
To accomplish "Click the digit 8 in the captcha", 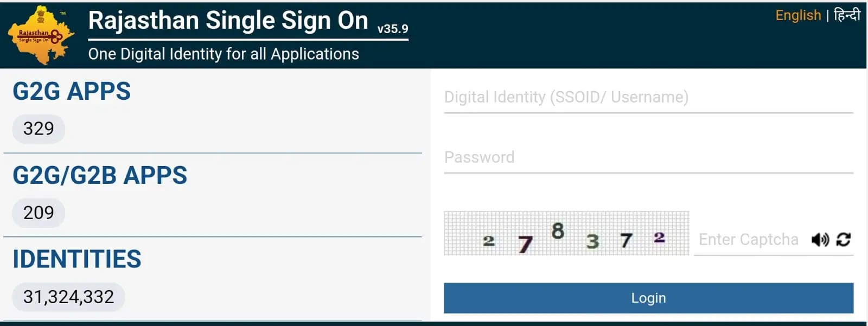I will tap(558, 231).
